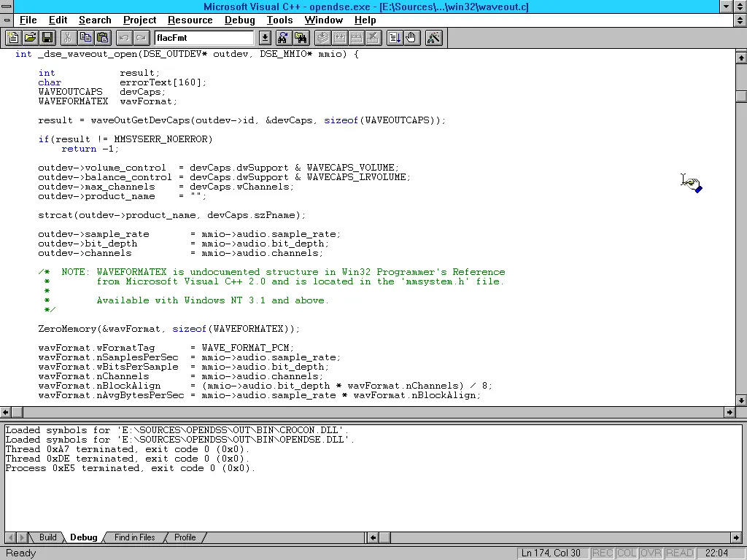Screen dimensions: 747x560
Task: Open the Tools menu
Action: 279,20
